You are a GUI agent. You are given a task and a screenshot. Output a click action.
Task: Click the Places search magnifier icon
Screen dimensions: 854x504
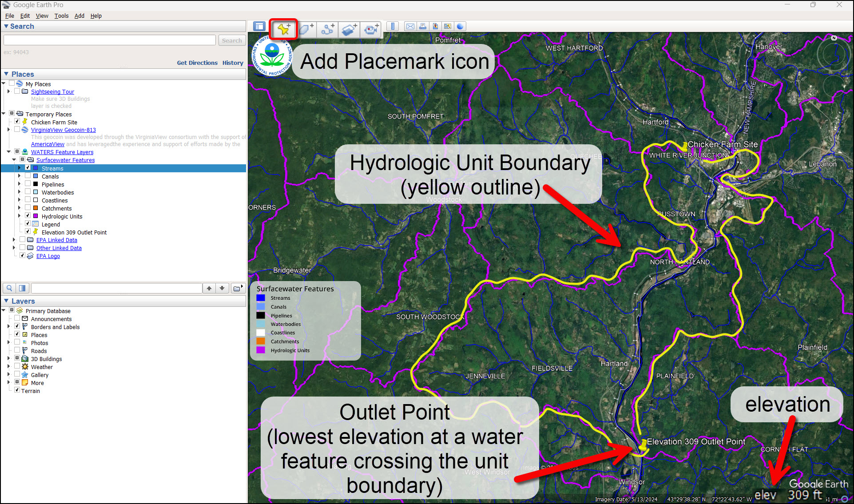[x=9, y=288]
